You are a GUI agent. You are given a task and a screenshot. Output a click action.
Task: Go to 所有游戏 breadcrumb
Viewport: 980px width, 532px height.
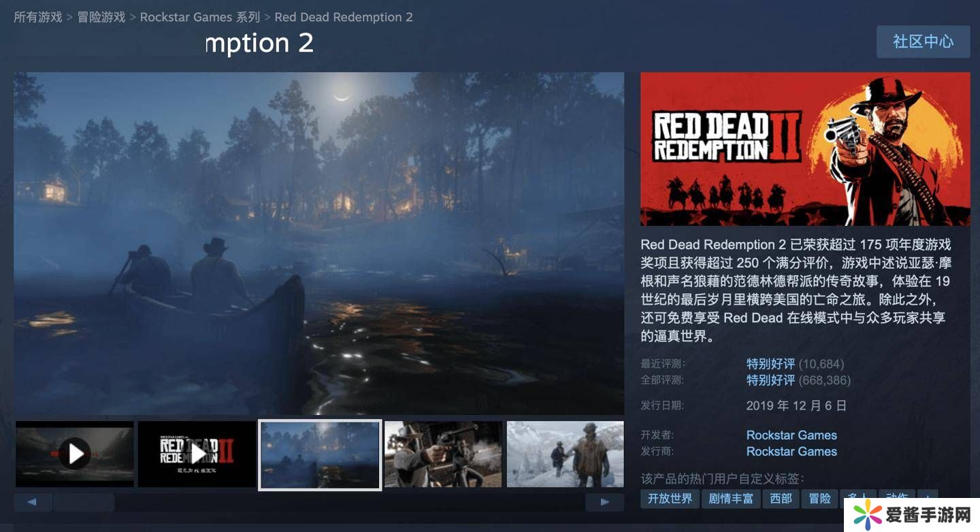38,17
